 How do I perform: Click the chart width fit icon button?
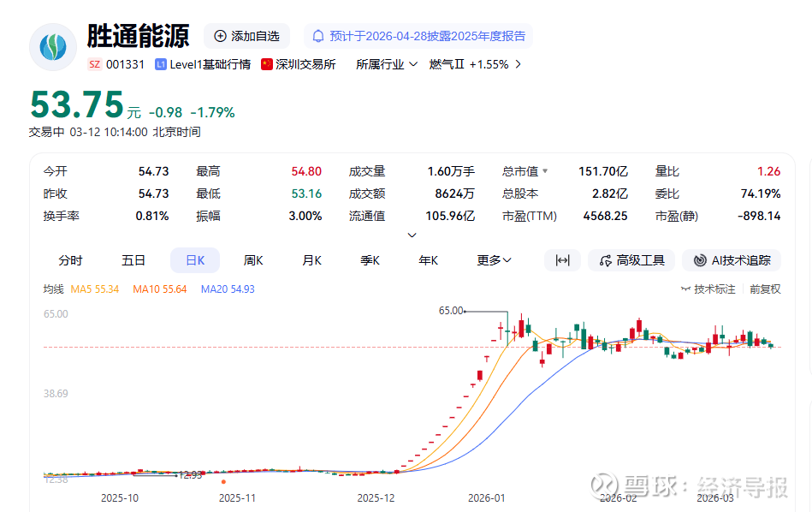point(562,260)
